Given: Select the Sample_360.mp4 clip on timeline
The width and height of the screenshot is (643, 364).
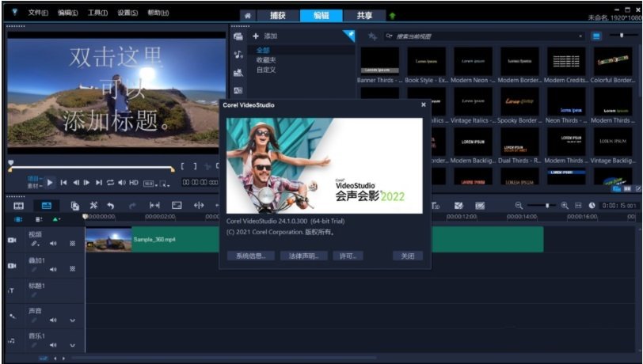Looking at the screenshot, I should (x=314, y=240).
